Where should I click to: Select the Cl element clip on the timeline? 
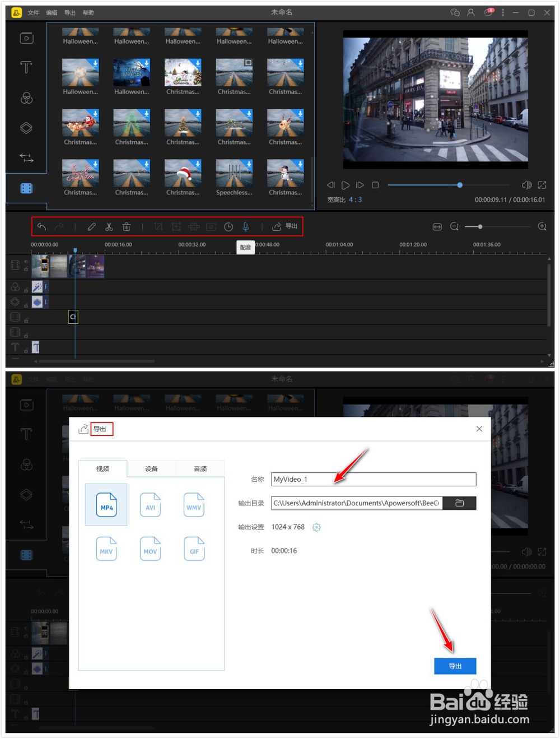[73, 317]
